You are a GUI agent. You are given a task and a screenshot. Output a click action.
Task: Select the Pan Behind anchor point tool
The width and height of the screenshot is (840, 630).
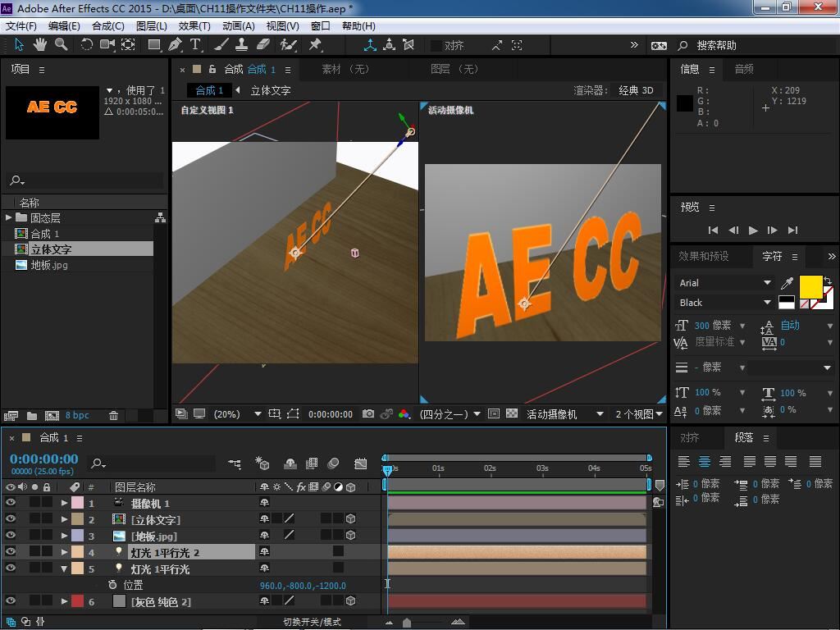point(128,45)
